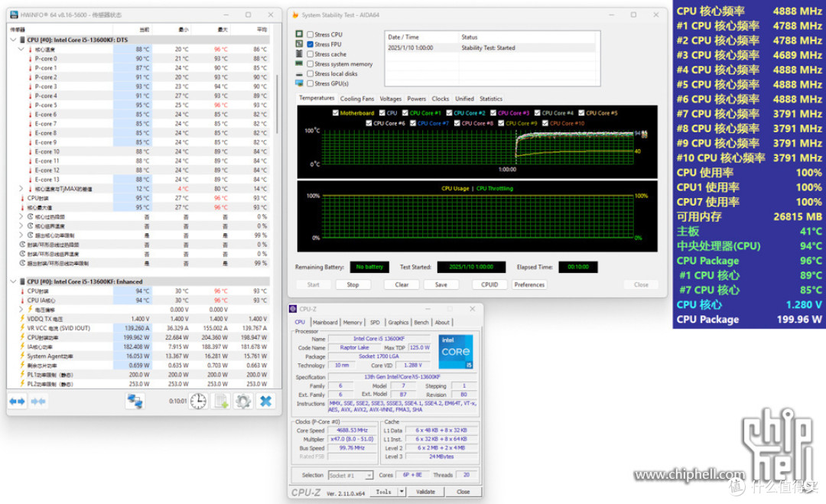Enable the Stress CPU checkbox

[x=311, y=34]
